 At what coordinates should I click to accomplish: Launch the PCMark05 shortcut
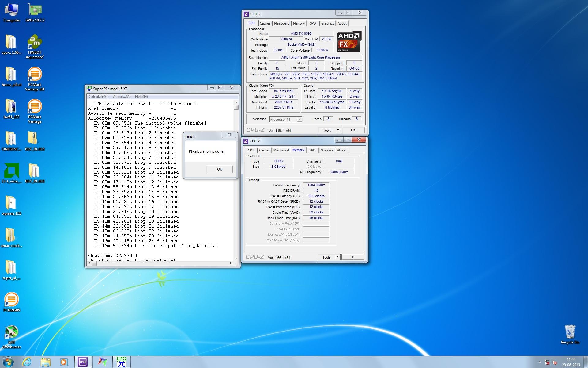(11, 302)
